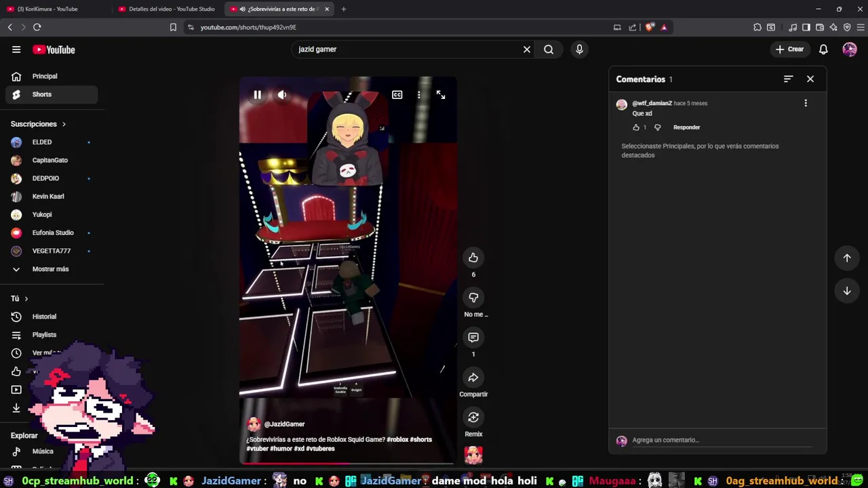Open the notifications bell
The width and height of the screenshot is (868, 488).
[823, 49]
